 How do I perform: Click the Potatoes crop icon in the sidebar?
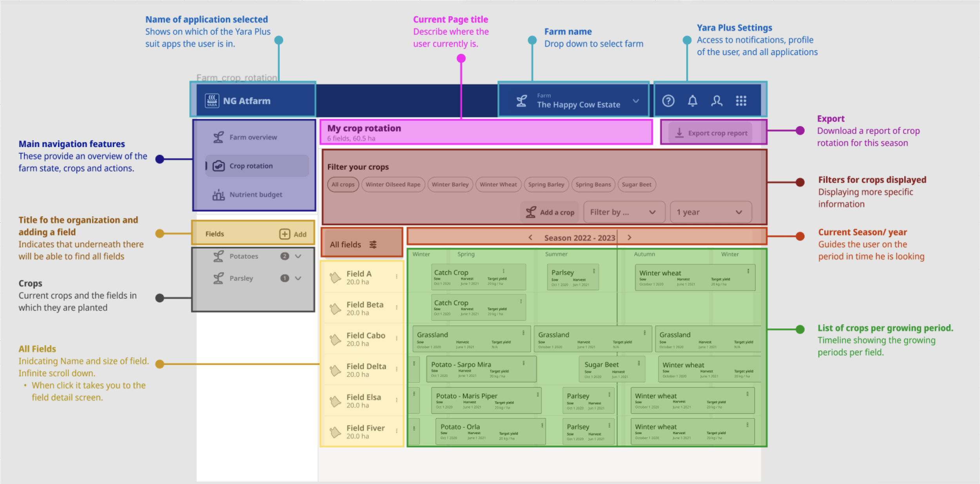[218, 256]
